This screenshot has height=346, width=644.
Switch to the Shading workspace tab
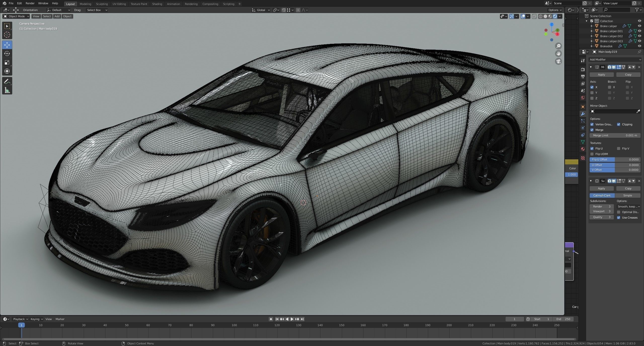tap(157, 4)
